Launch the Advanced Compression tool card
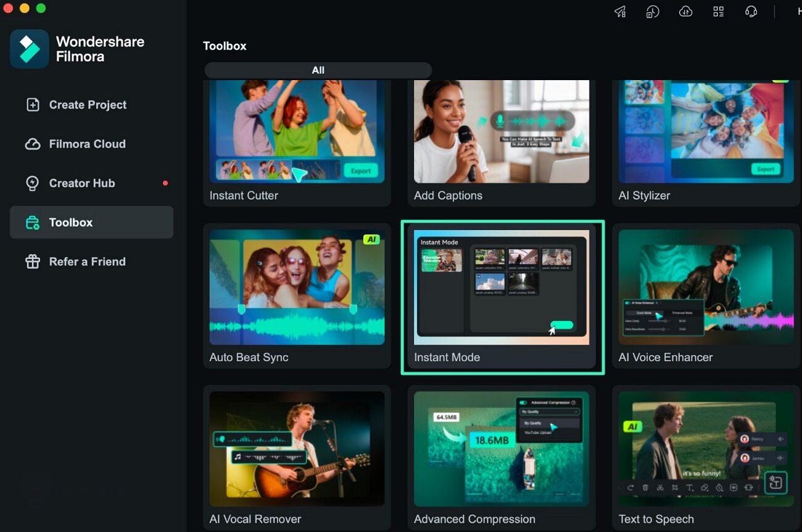802x532 pixels. [x=502, y=458]
